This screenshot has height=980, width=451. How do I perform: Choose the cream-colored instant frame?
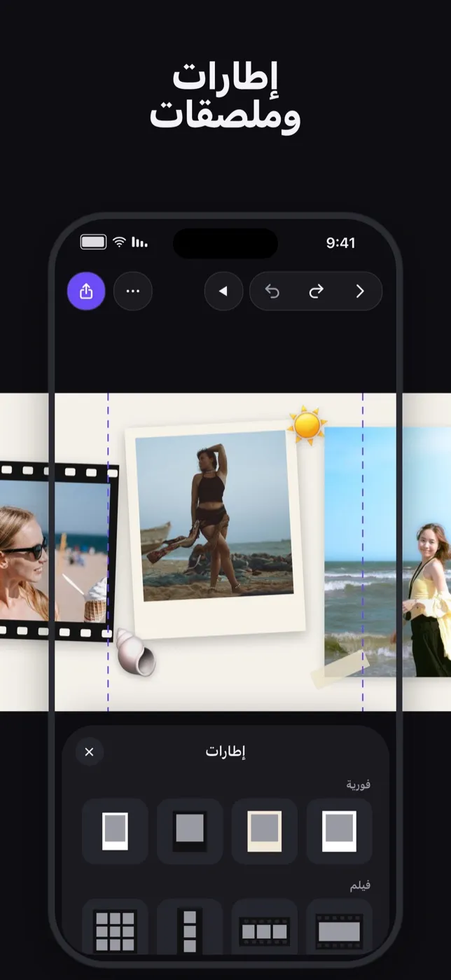pyautogui.click(x=265, y=831)
